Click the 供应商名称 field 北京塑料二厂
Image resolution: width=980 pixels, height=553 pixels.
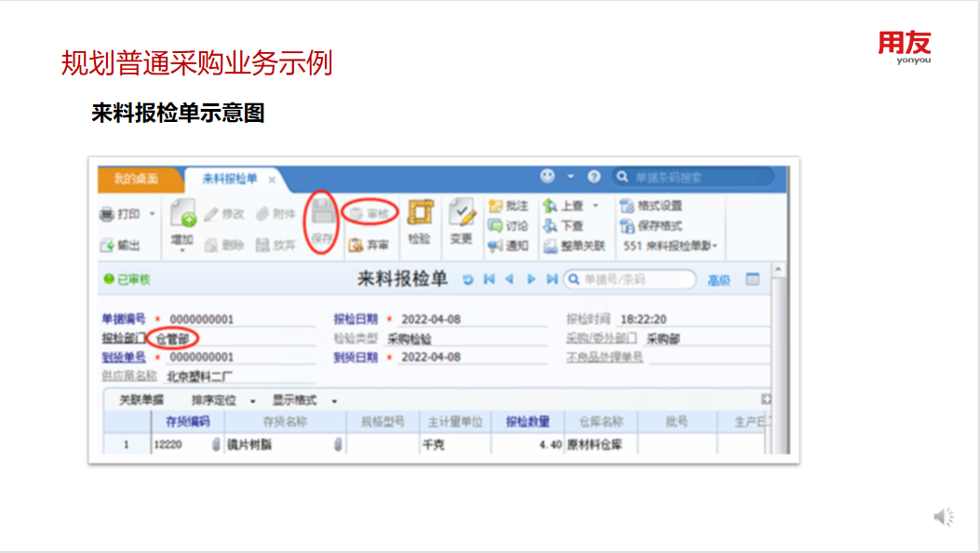pos(241,376)
